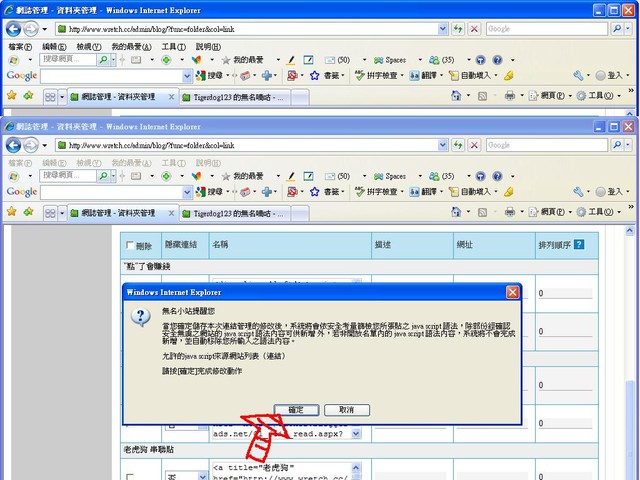The height and width of the screenshot is (480, 640).
Task: Click address bar URL field in front IE window
Action: 247,145
